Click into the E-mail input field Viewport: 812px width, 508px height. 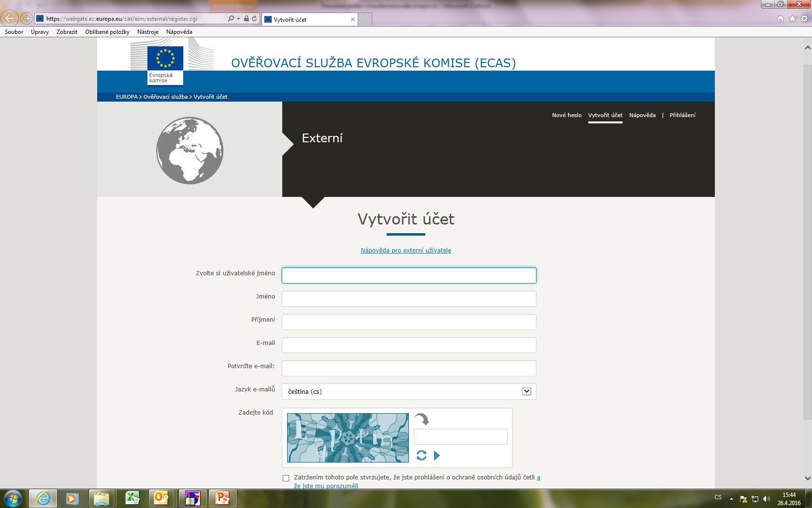(x=409, y=345)
